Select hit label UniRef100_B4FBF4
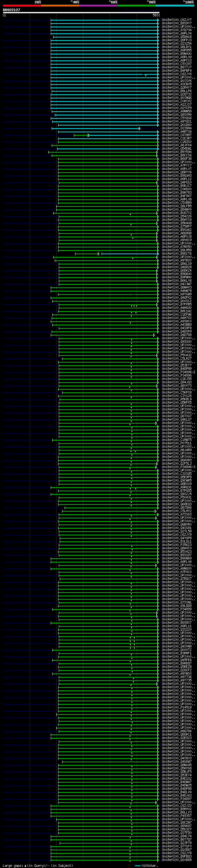The height and width of the screenshot is (868, 197). 177,71
